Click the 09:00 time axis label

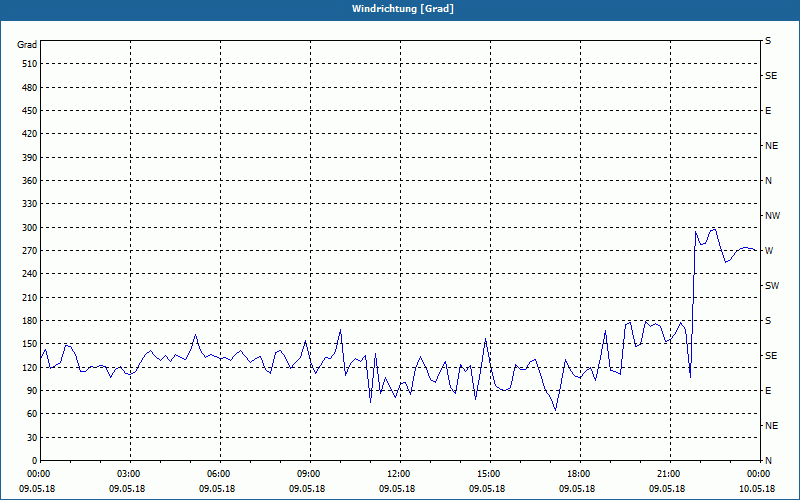tap(310, 474)
